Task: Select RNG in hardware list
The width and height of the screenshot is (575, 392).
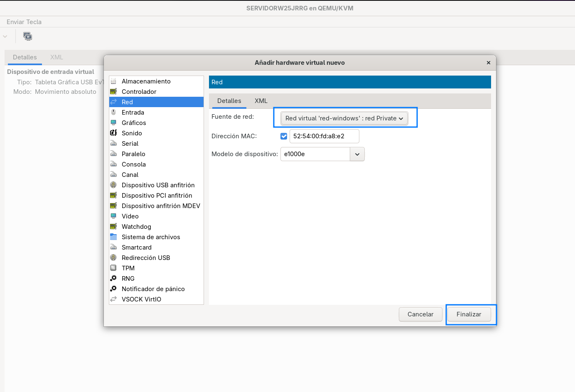Action: point(156,279)
